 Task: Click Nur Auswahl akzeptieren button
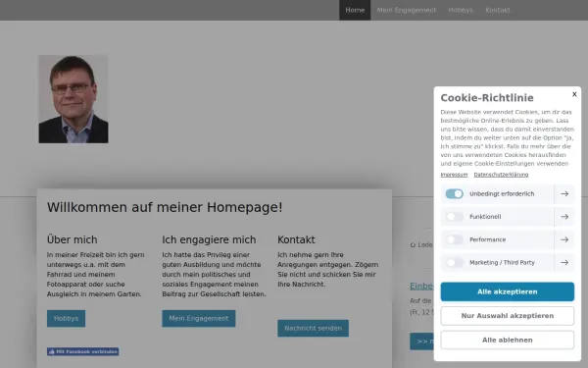[x=507, y=316]
